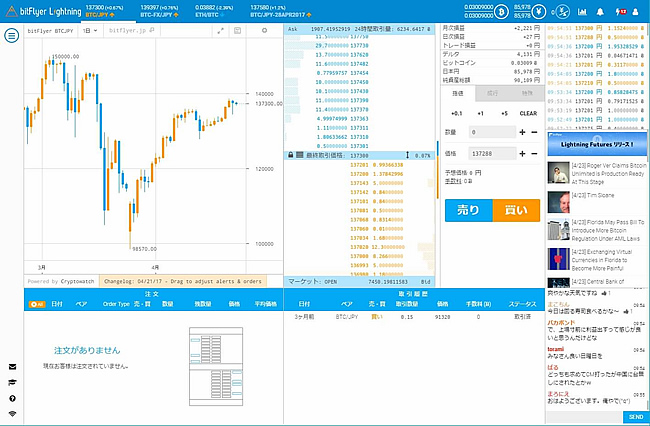Click the CLEAR quantity button
This screenshot has width=650, height=426.
point(528,114)
